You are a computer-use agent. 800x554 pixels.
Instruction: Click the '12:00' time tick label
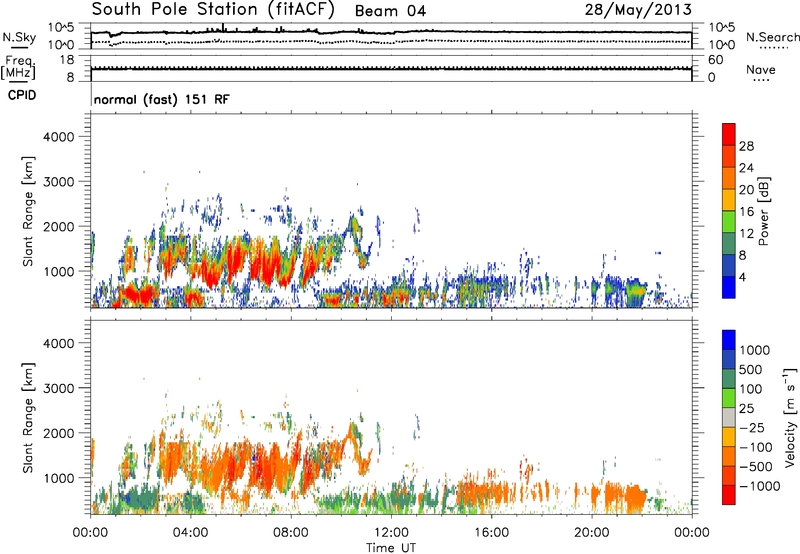[x=391, y=533]
